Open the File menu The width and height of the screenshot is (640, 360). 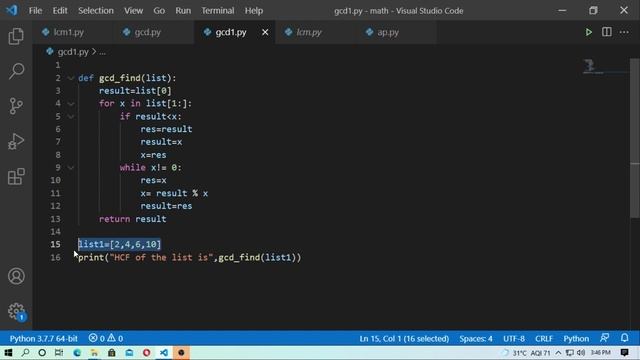[35, 11]
